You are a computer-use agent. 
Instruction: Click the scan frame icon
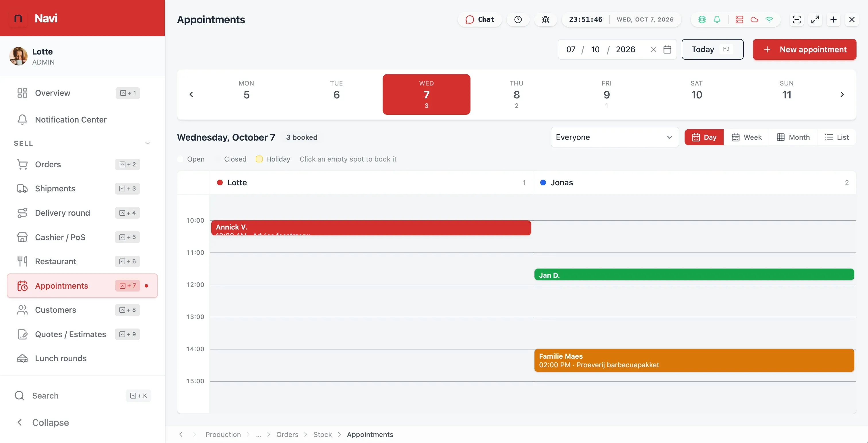(x=797, y=20)
